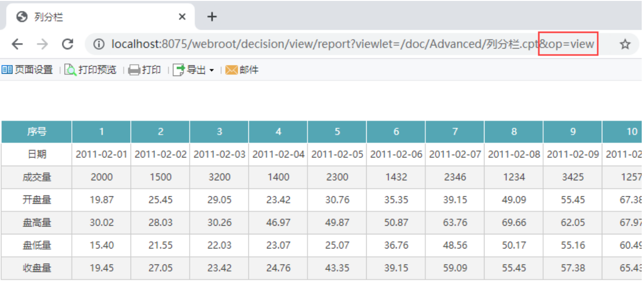Reload the page with the refresh icon
The height and width of the screenshot is (281, 644).
tap(68, 44)
